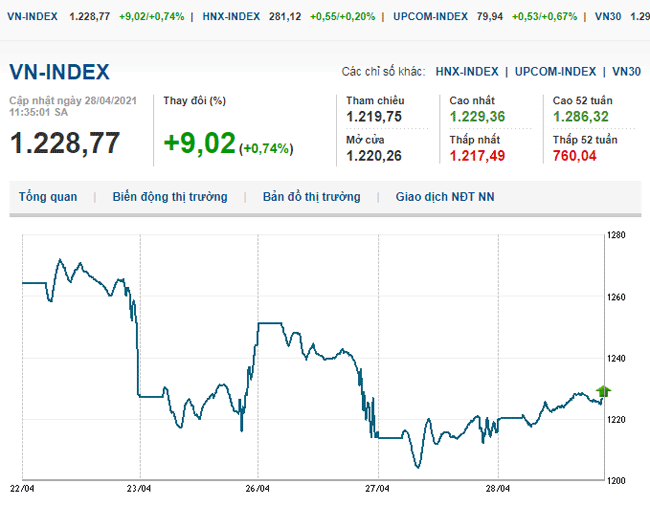Switch to Biến động thị trường tab
The image size is (650, 505).
[x=170, y=197]
